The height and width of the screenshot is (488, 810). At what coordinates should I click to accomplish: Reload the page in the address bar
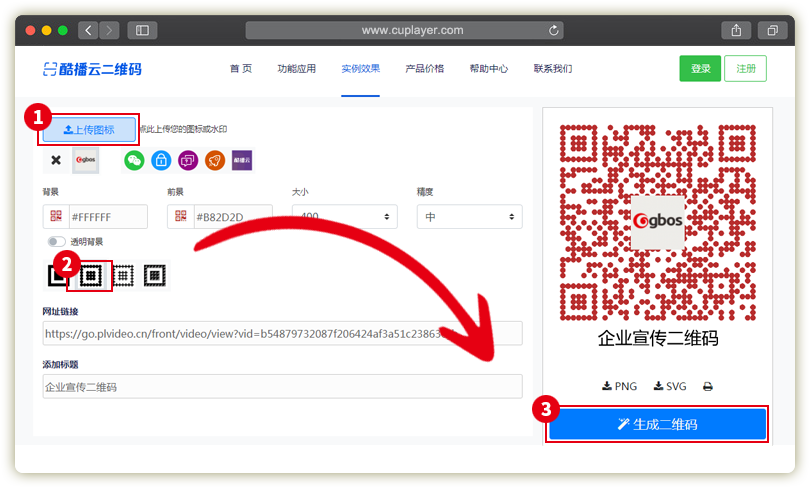(x=554, y=30)
